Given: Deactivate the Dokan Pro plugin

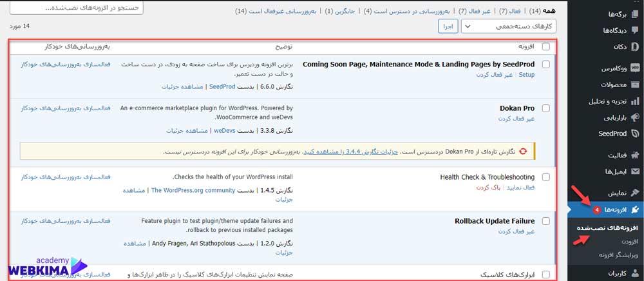Looking at the screenshot, I should [x=516, y=119].
